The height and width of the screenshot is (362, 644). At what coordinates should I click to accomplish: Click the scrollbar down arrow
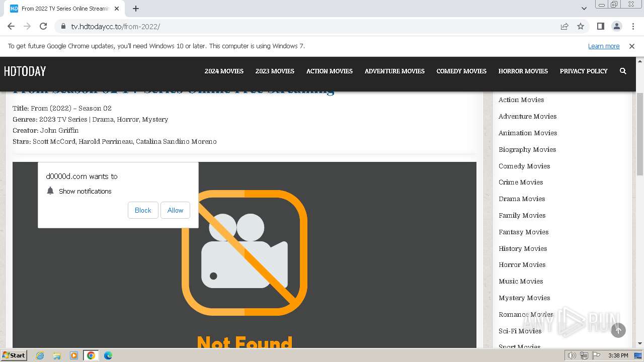pyautogui.click(x=640, y=343)
